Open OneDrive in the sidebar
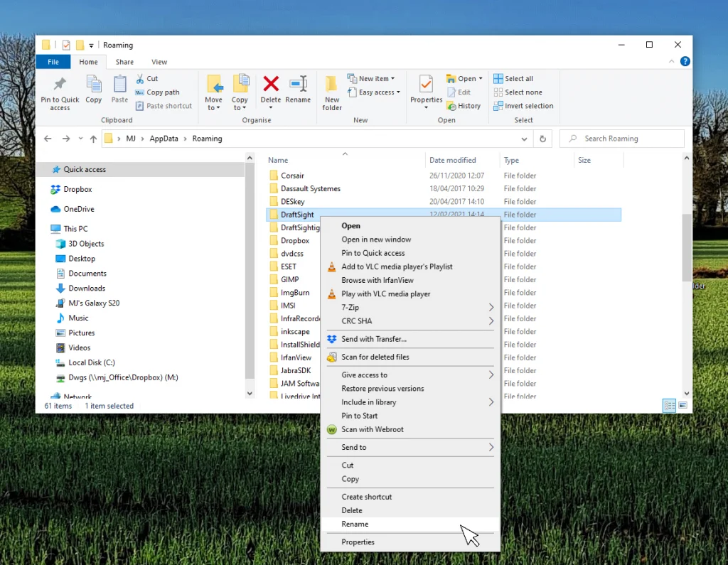Viewport: 728px width, 565px height. (79, 208)
